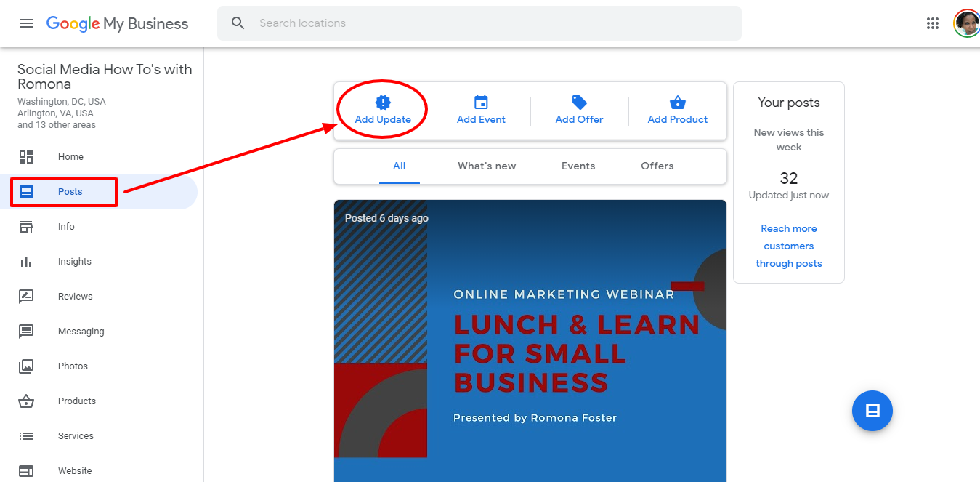Image resolution: width=980 pixels, height=482 pixels.
Task: Click the Messaging chat icon
Action: tap(26, 332)
